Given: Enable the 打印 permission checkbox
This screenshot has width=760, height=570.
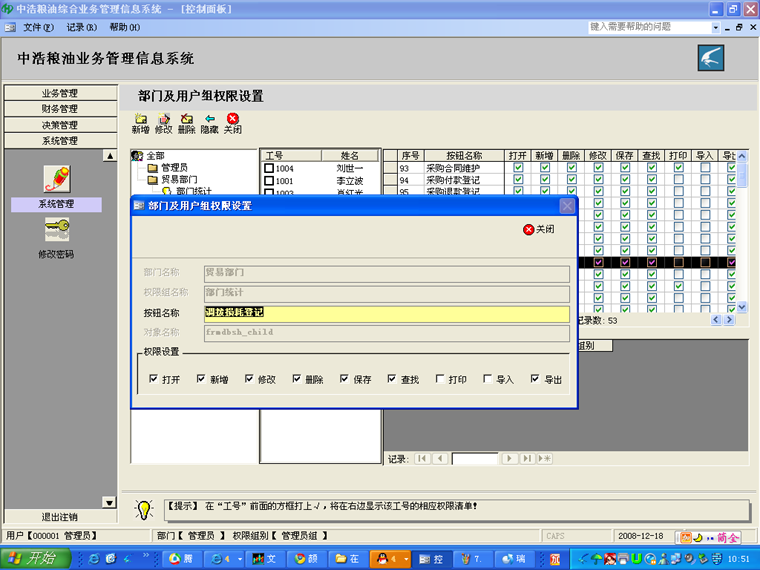Looking at the screenshot, I should click(x=440, y=379).
